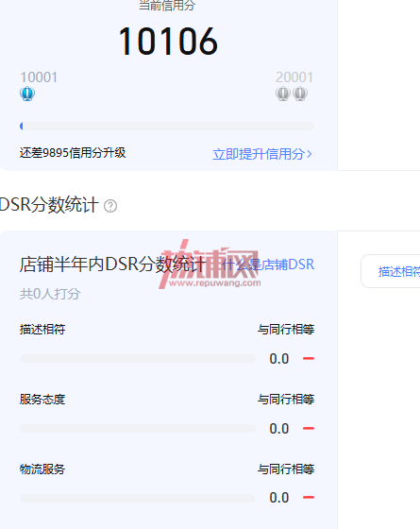Click the 还差9895信用分升级 text
This screenshot has height=529, width=420.
pos(73,153)
